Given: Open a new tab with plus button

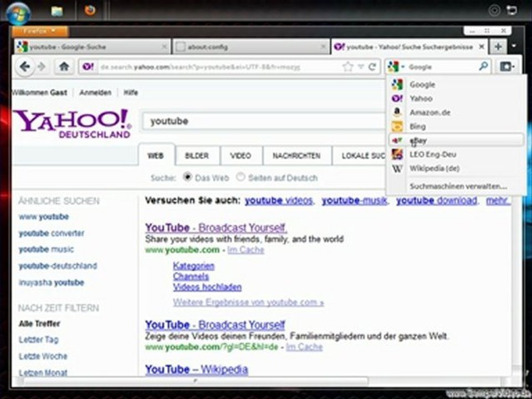Looking at the screenshot, I should click(498, 47).
